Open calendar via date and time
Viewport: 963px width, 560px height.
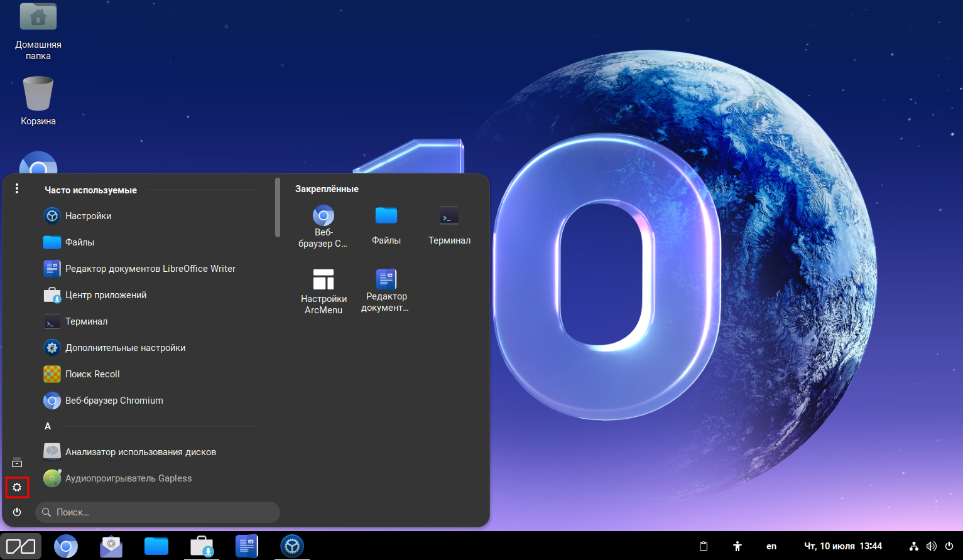click(x=843, y=546)
